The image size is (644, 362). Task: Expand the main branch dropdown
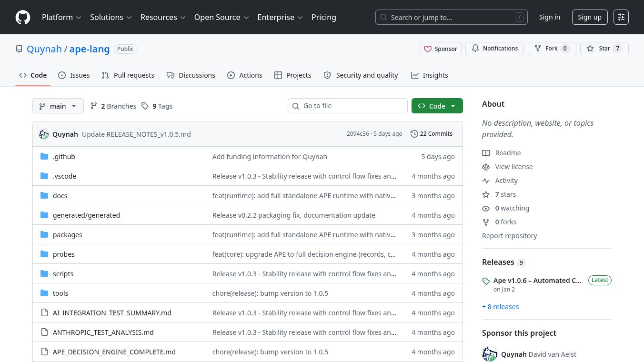coord(58,106)
